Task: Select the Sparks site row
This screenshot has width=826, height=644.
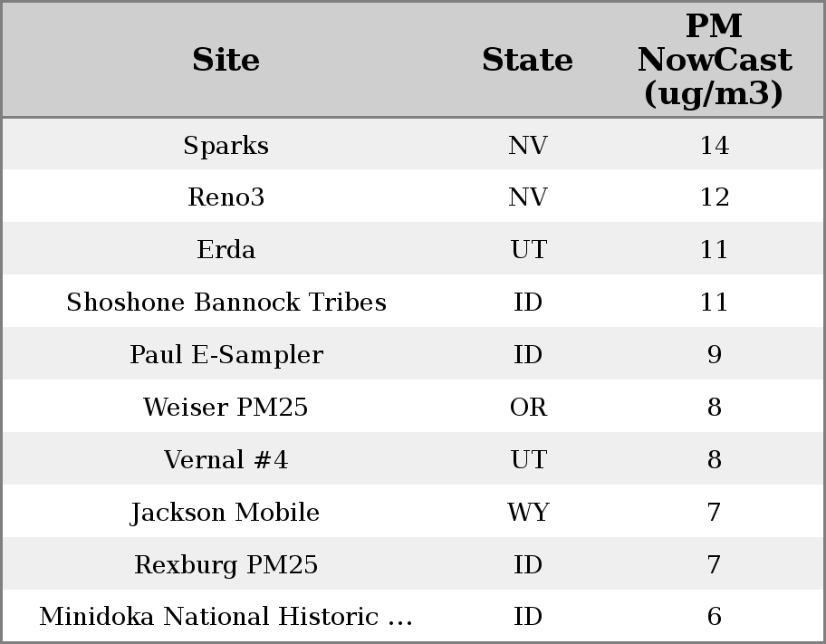Action: (x=226, y=145)
